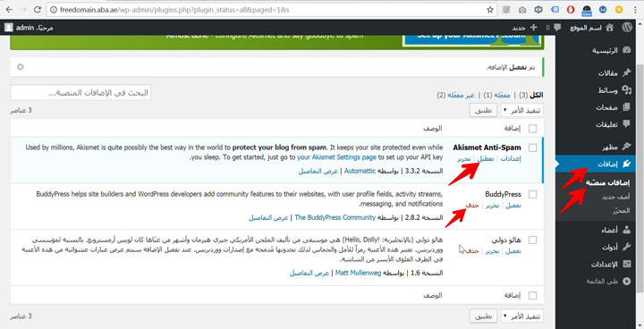
Task: Open the comments bubble in admin bar
Action: pyautogui.click(x=557, y=28)
